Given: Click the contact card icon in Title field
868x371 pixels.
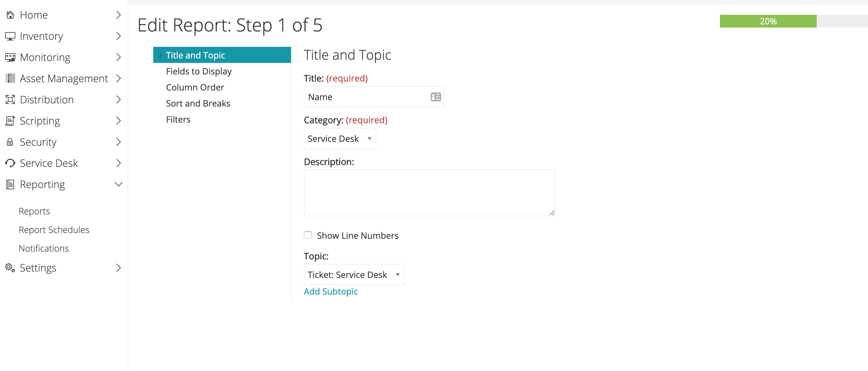Looking at the screenshot, I should [436, 97].
